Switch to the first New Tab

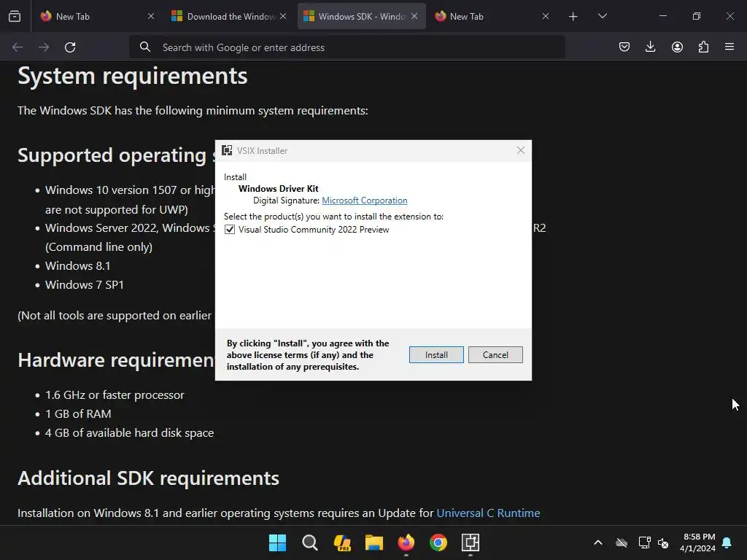pyautogui.click(x=98, y=16)
